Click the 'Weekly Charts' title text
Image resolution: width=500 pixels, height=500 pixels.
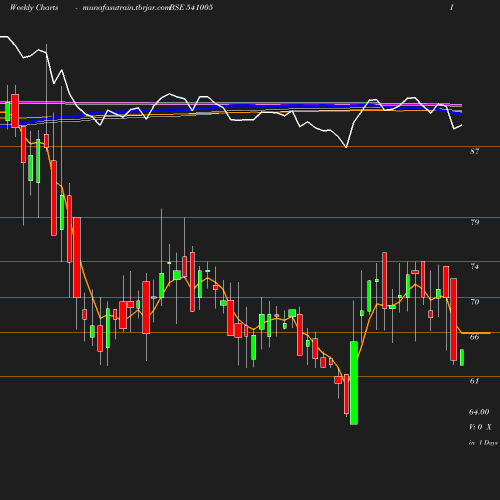pyautogui.click(x=34, y=7)
